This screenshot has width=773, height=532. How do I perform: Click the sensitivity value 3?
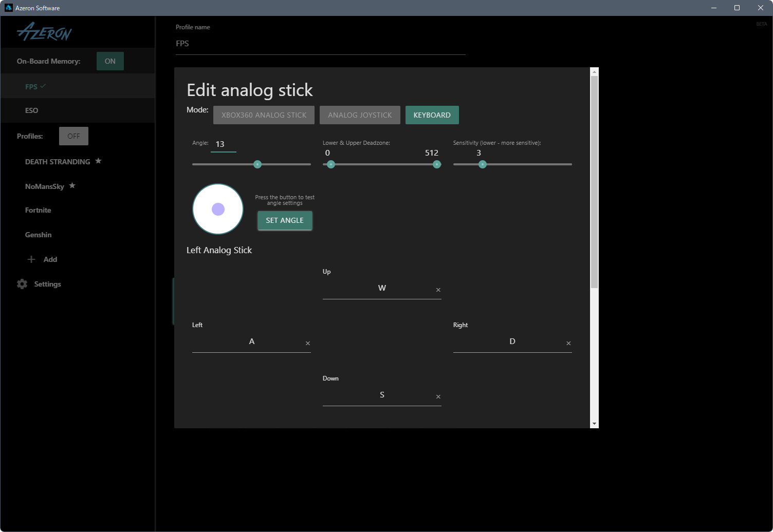tap(478, 153)
